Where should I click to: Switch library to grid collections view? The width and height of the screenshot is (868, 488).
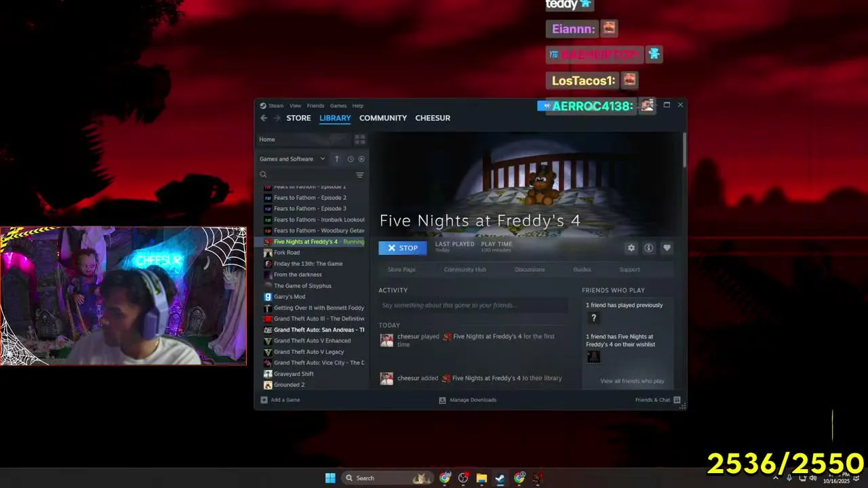pyautogui.click(x=360, y=140)
